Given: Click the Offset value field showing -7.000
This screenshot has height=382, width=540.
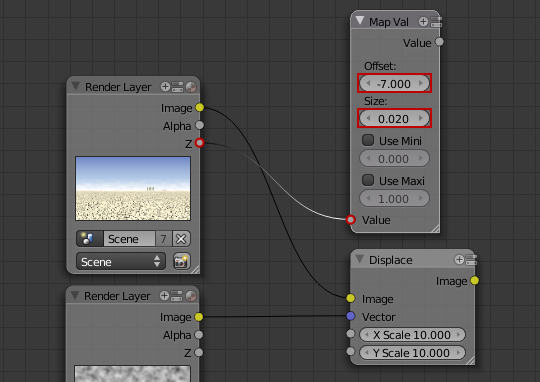Looking at the screenshot, I should [394, 83].
